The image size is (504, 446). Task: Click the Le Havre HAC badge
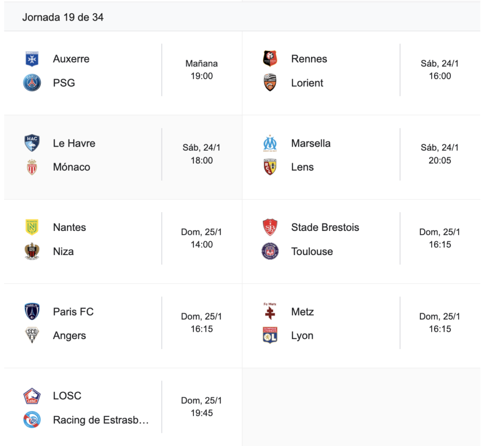(32, 143)
